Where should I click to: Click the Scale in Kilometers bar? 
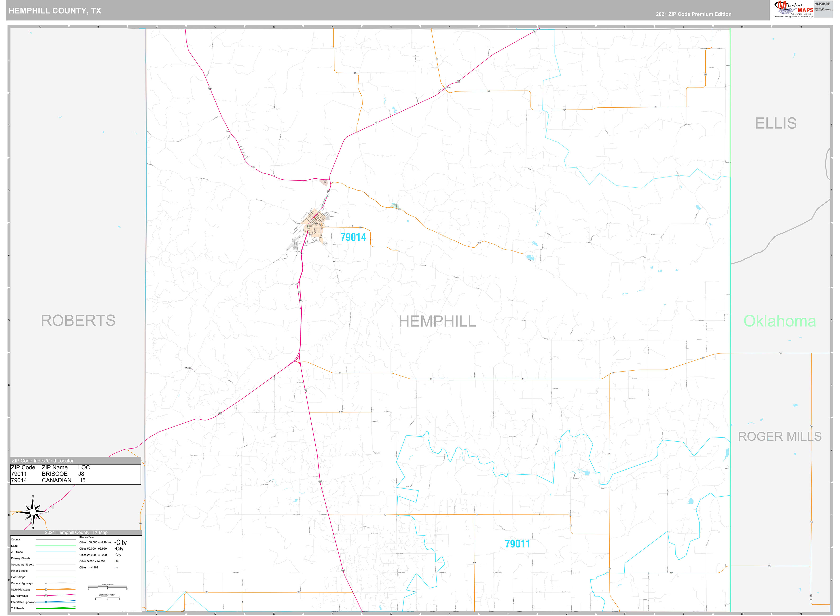tap(107, 597)
